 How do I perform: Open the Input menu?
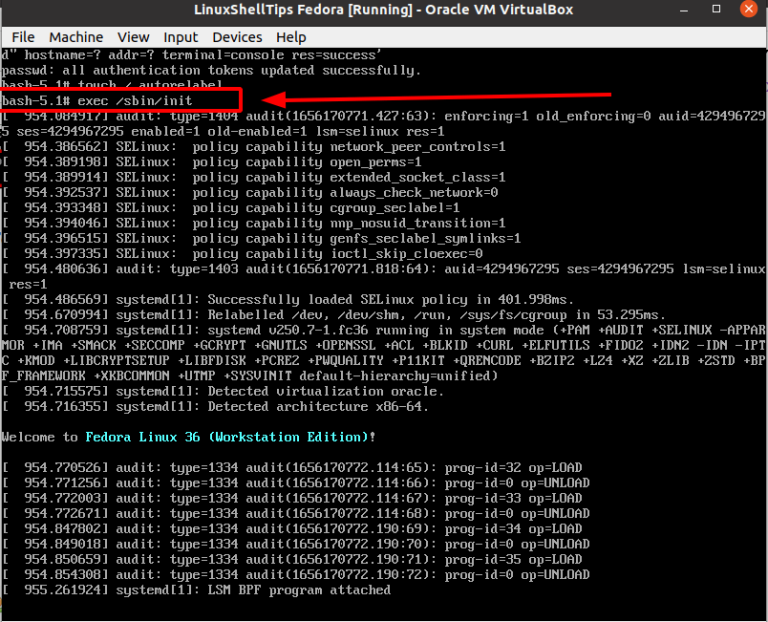[x=181, y=37]
